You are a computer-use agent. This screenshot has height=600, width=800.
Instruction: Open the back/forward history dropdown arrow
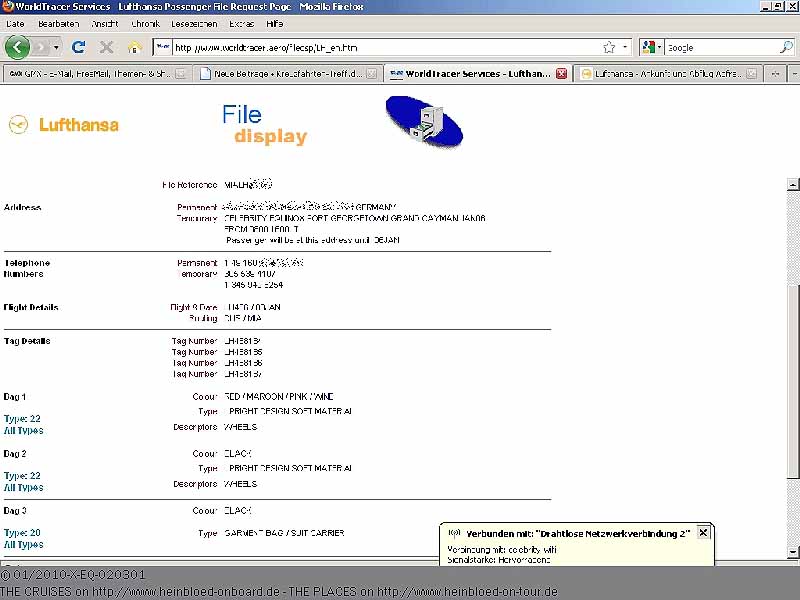[x=56, y=47]
